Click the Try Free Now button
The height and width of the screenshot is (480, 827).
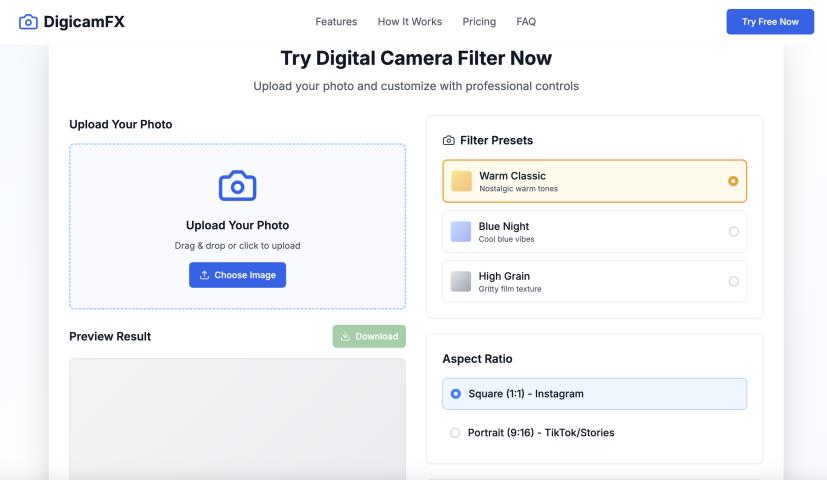(x=770, y=22)
